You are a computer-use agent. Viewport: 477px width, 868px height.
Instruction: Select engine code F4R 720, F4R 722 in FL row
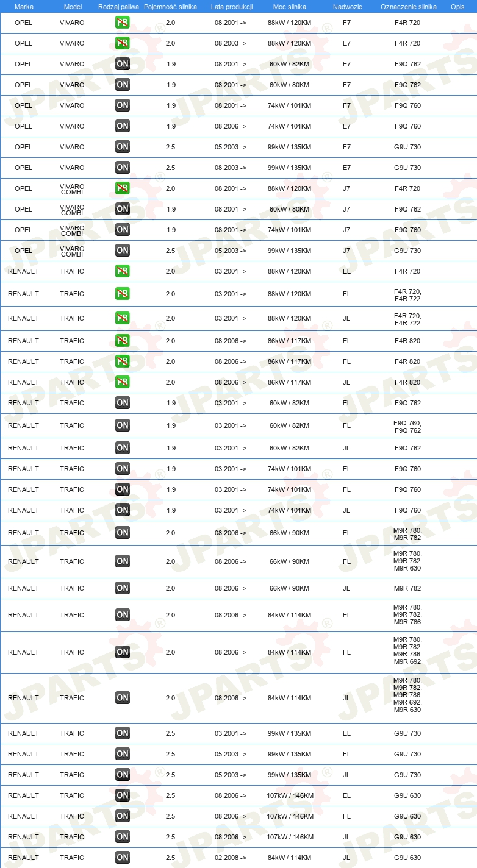pos(407,295)
